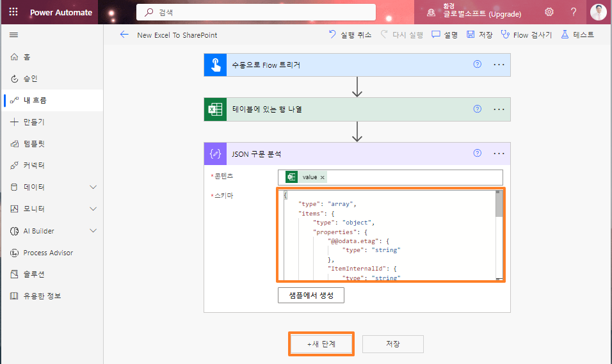The image size is (612, 364).
Task: Open help for JSON 구문 분석 step
Action: (478, 153)
